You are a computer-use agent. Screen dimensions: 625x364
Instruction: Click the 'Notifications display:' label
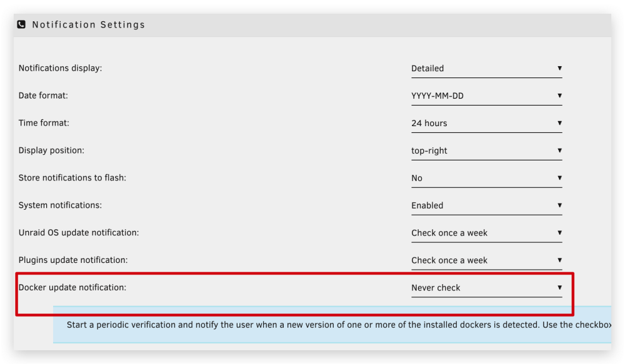coord(60,68)
